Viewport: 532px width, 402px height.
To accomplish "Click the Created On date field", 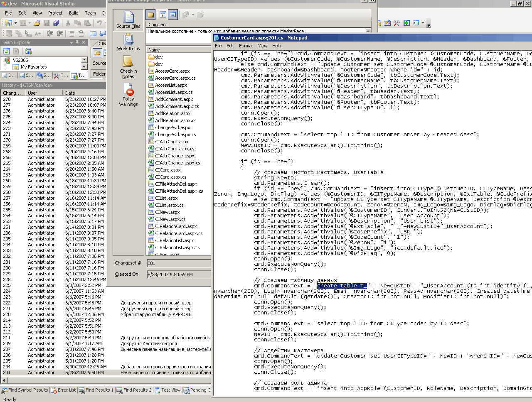I will click(179, 275).
